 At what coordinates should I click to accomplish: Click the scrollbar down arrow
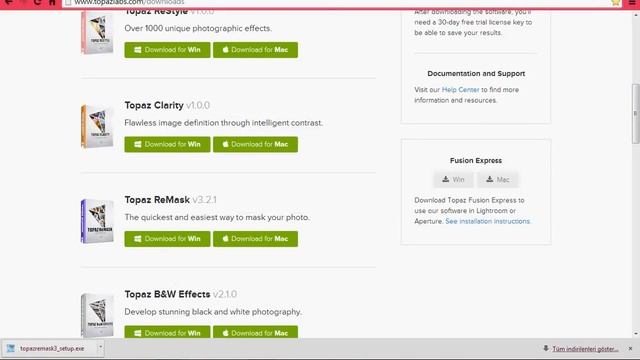pos(636,333)
